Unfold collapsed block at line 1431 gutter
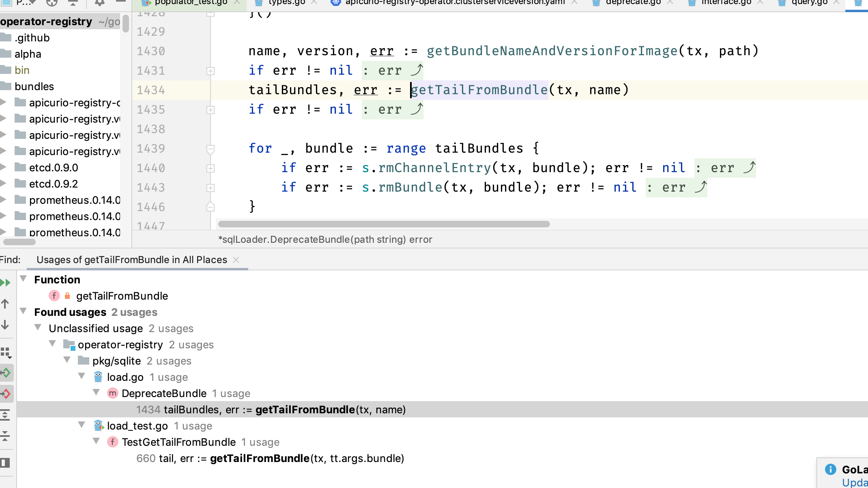Image resolution: width=868 pixels, height=488 pixels. click(x=210, y=71)
